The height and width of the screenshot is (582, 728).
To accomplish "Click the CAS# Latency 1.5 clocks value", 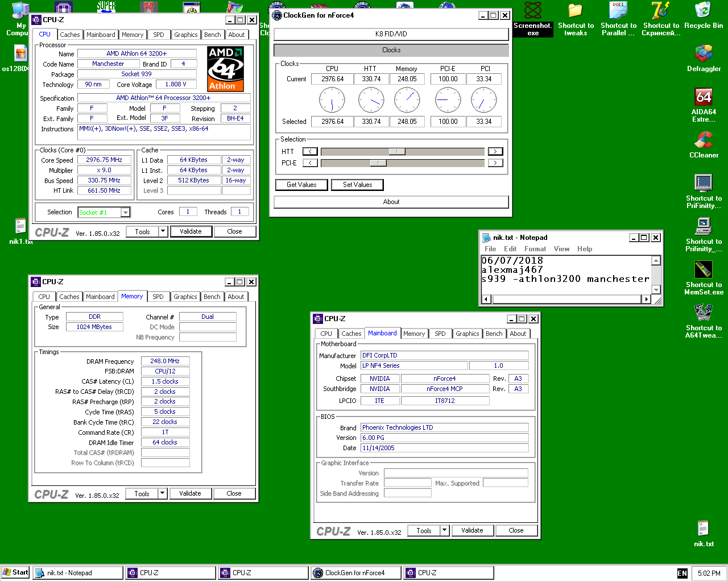I will point(165,381).
